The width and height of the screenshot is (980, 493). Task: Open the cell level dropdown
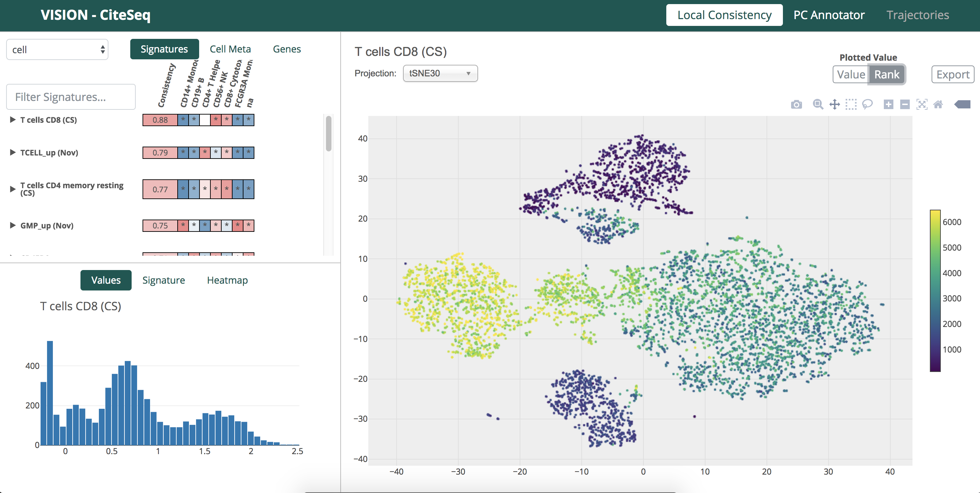57,49
